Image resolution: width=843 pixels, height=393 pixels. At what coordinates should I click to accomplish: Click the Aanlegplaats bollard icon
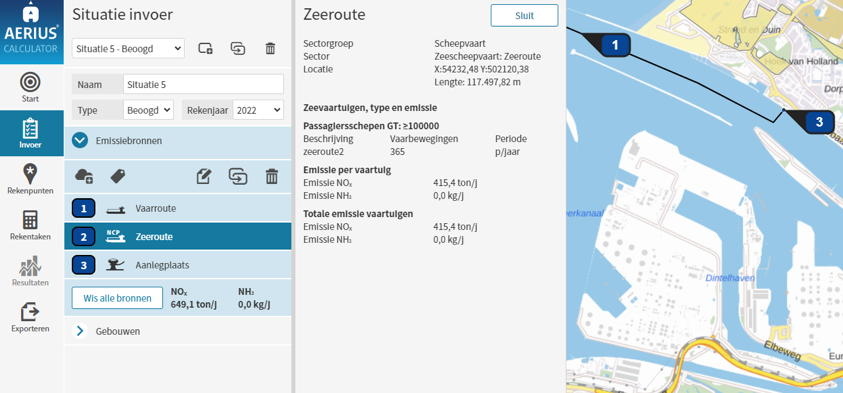tap(115, 265)
